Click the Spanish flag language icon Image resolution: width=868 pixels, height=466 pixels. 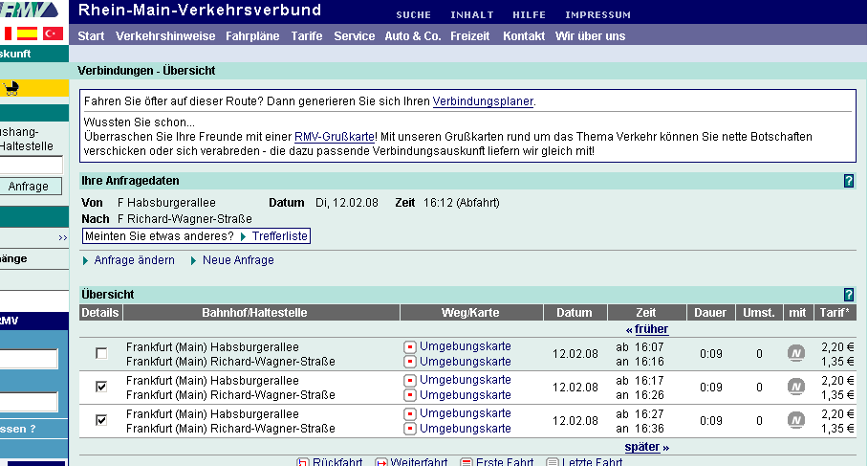coord(27,33)
